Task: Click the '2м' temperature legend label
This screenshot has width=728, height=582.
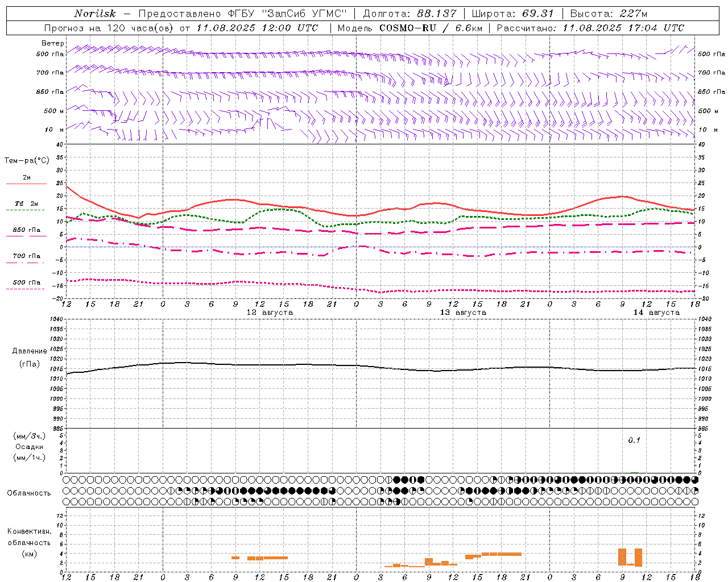Action: [x=27, y=177]
